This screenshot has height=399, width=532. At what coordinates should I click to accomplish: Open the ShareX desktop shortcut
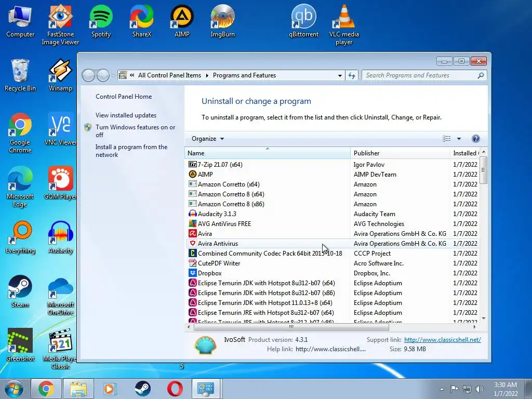click(141, 21)
